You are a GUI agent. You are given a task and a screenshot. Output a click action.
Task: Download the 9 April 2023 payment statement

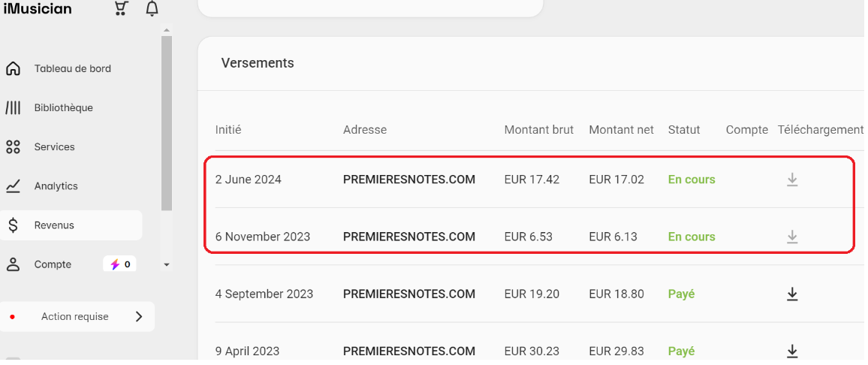tap(792, 351)
